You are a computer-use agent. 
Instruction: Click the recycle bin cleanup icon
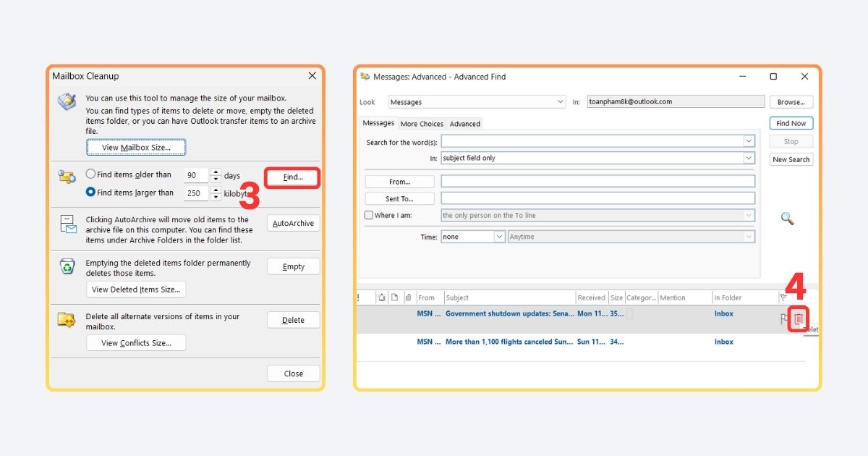point(67,266)
